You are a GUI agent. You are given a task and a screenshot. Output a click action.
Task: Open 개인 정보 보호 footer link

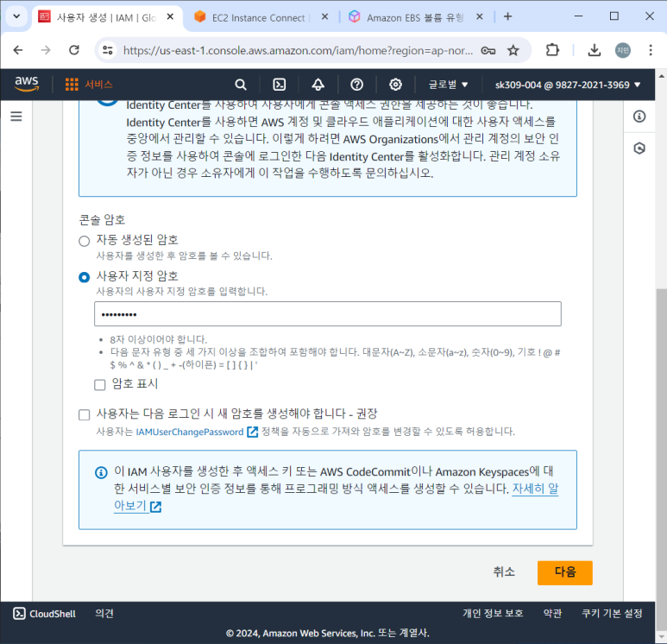(493, 613)
